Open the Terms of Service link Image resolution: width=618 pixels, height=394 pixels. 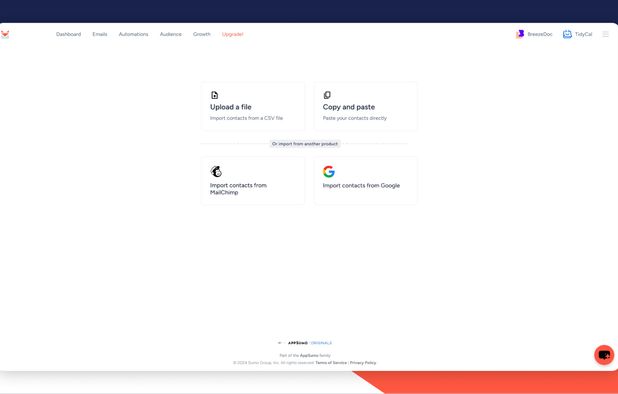point(331,362)
